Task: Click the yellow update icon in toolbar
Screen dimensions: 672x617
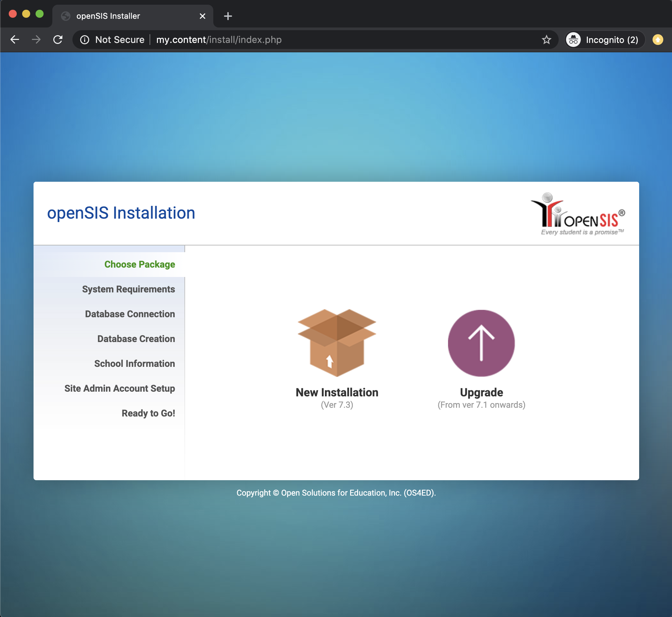Action: tap(658, 40)
